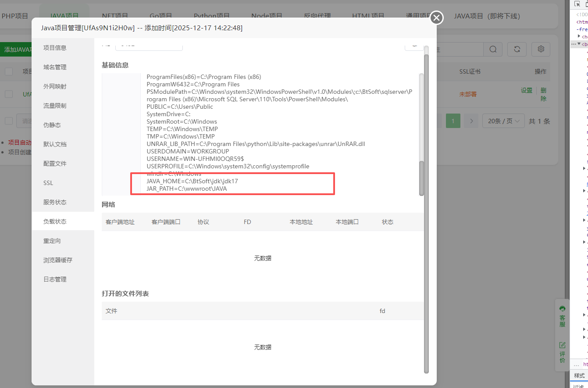This screenshot has width=588, height=388.
Task: Click the search magnifier icon
Action: [493, 50]
